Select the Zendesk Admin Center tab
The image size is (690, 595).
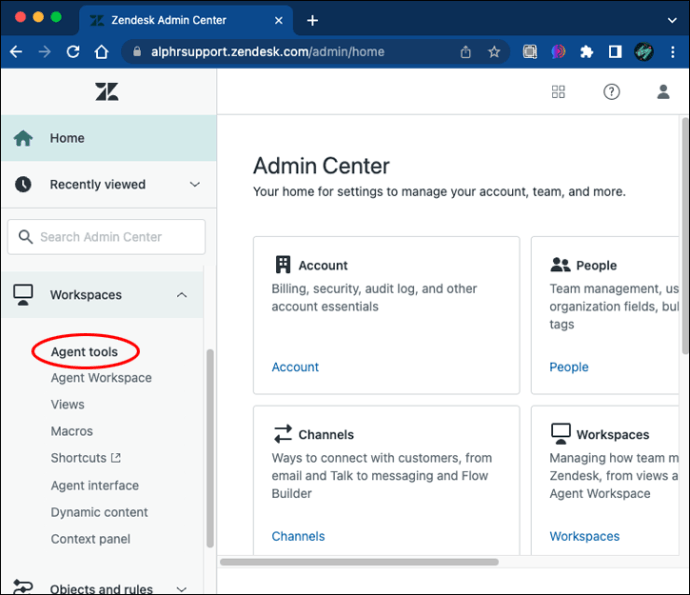pos(186,20)
